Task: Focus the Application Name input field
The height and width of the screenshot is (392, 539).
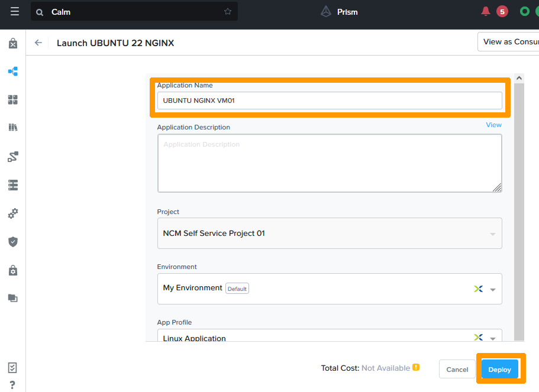Action: [329, 101]
